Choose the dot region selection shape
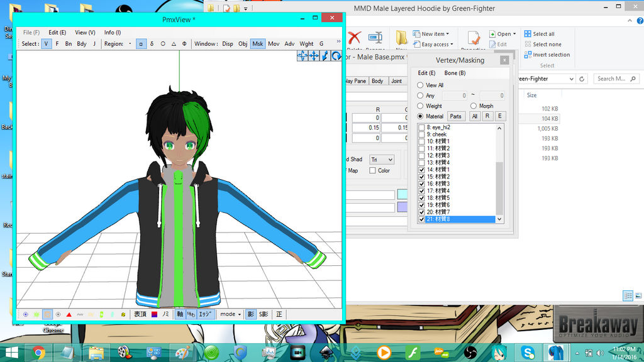The height and width of the screenshot is (362, 644). pos(130,43)
